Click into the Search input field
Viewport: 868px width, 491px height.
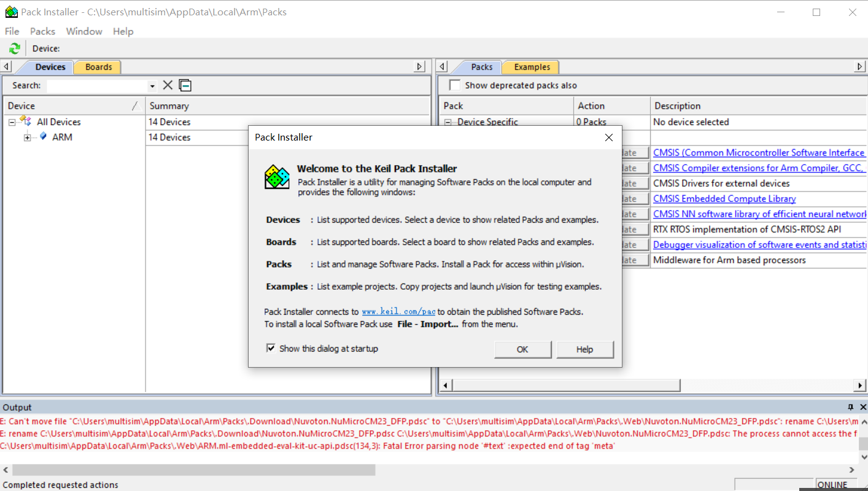click(x=97, y=86)
